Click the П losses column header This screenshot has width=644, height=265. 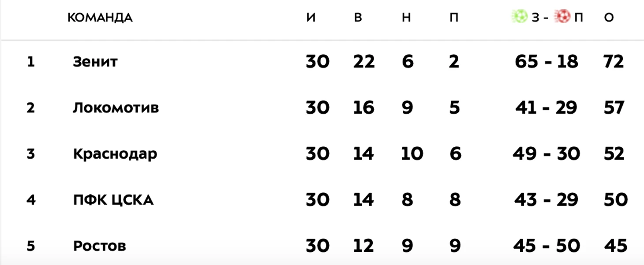(x=454, y=18)
